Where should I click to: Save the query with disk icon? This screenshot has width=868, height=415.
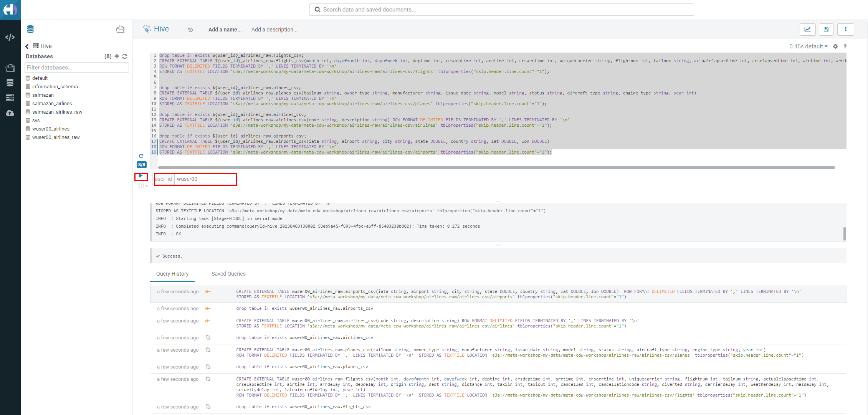826,29
